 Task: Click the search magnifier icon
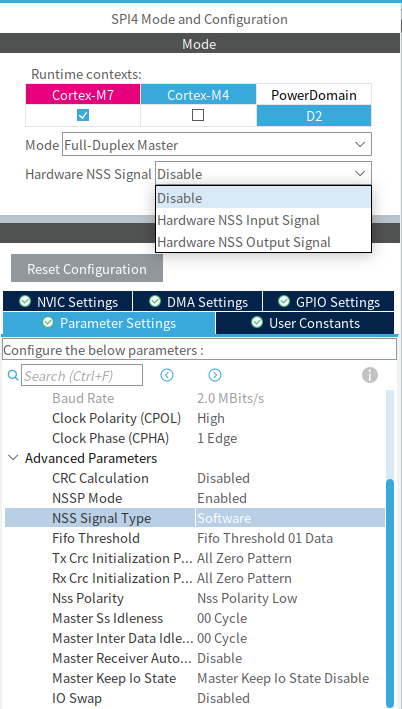pyautogui.click(x=13, y=375)
